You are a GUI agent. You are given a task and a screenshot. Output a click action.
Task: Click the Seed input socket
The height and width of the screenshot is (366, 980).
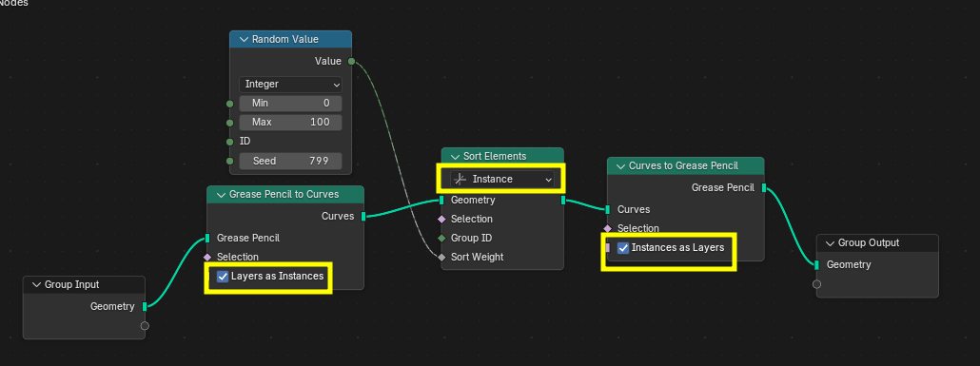point(230,162)
